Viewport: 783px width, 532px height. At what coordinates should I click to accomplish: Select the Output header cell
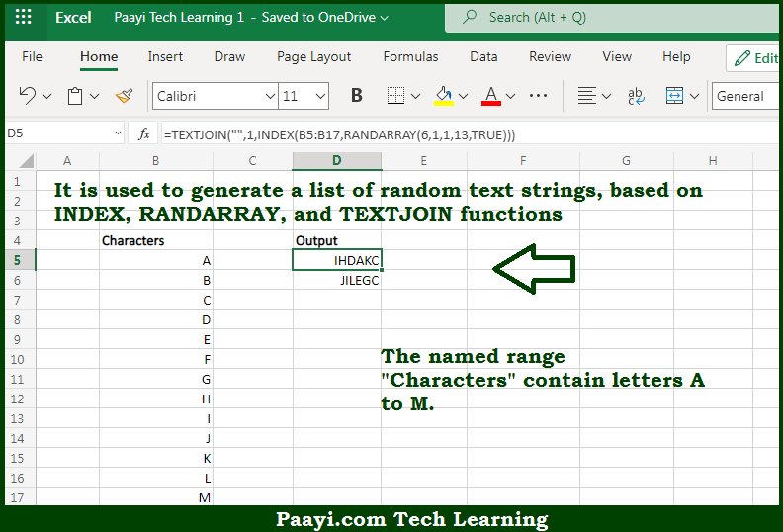337,240
